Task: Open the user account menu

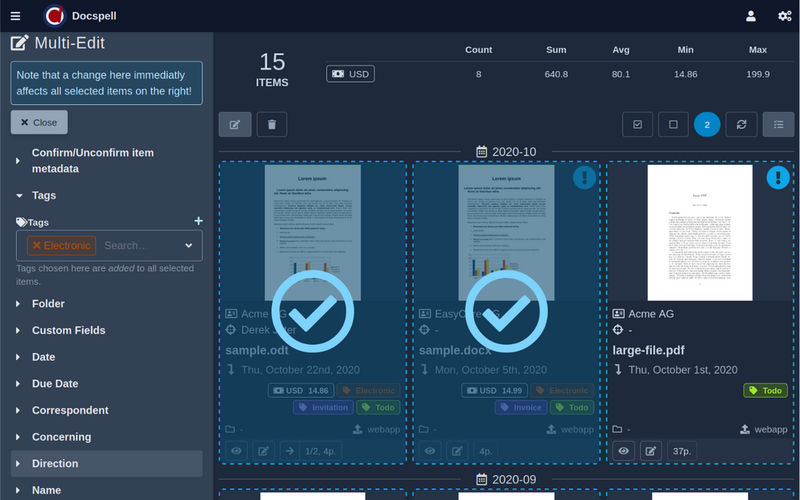Action: pos(751,16)
